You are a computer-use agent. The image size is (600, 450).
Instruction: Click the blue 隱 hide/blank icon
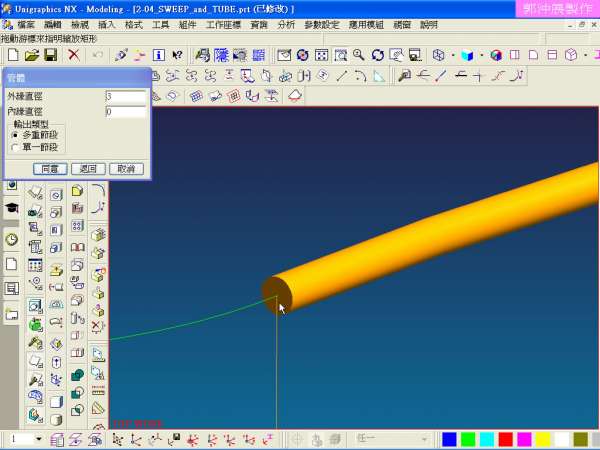(221, 55)
